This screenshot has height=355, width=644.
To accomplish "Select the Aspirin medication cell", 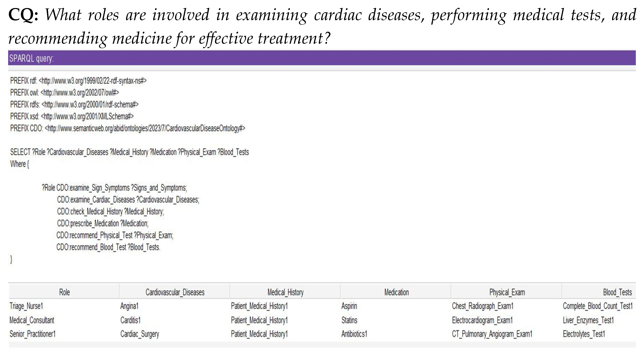I will coord(349,306).
